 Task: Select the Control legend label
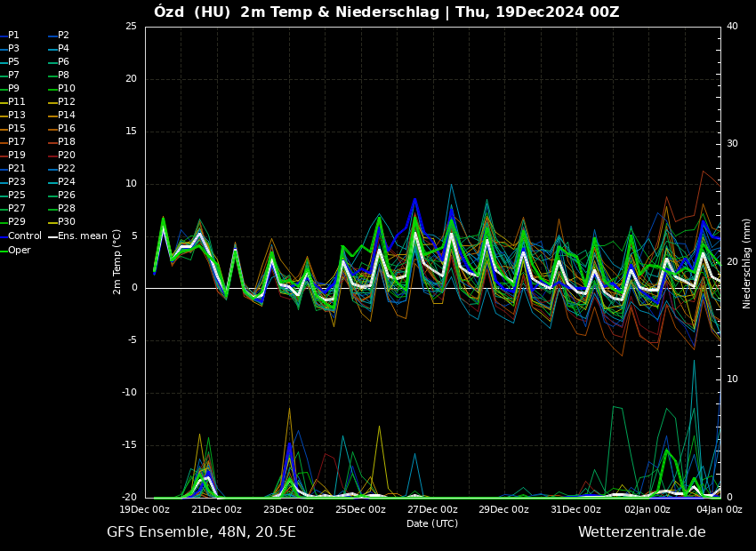25,236
